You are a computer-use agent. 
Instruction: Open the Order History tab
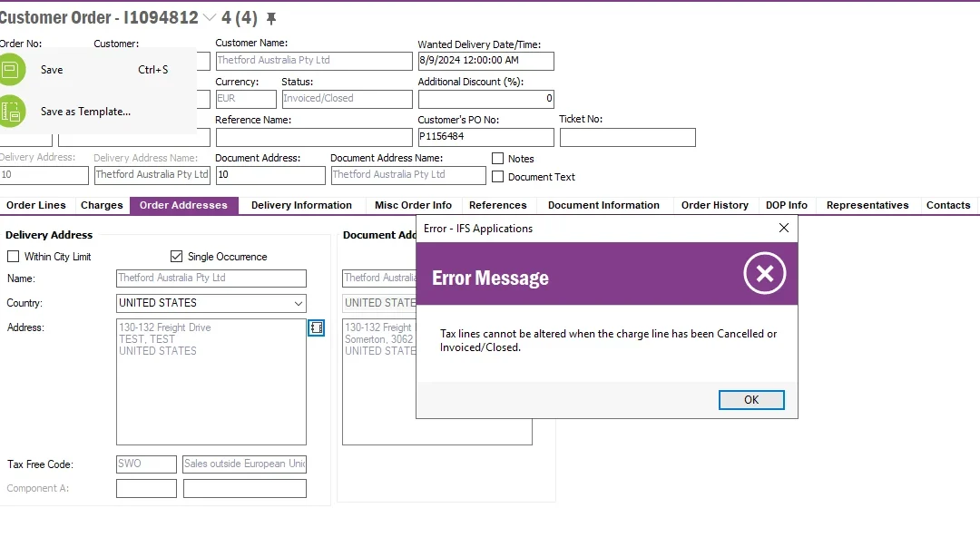pyautogui.click(x=715, y=205)
